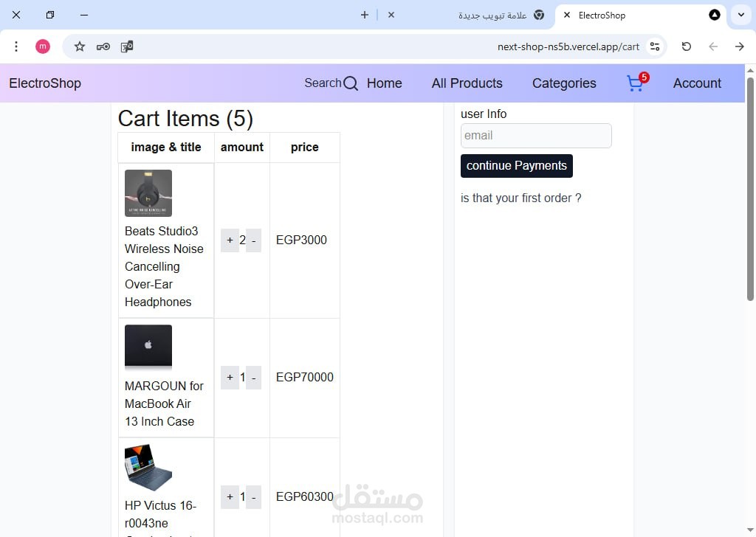Open the shopping cart icon with badge
Image resolution: width=756 pixels, height=537 pixels.
click(636, 83)
